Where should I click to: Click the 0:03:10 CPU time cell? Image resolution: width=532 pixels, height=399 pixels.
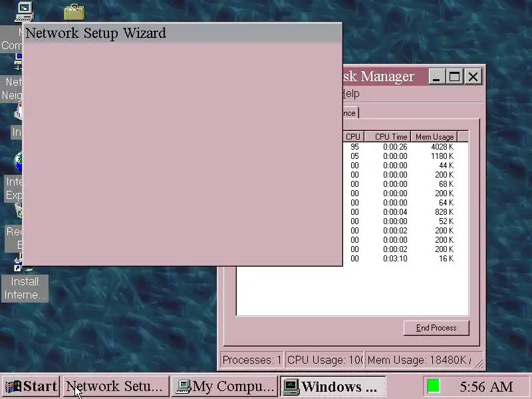395,259
